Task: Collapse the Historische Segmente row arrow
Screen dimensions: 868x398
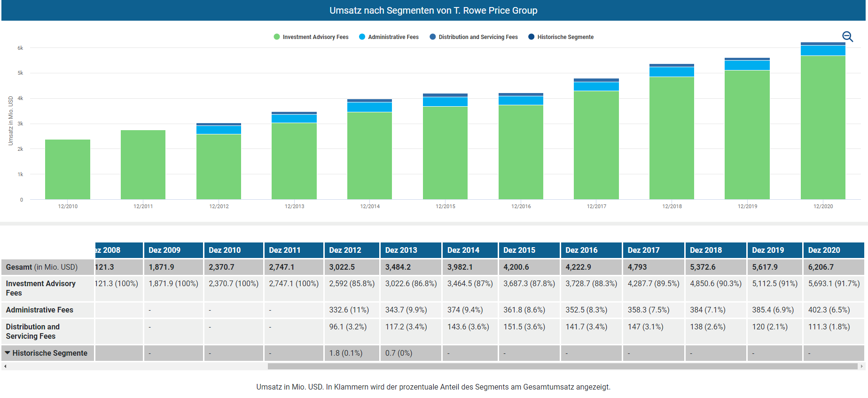Action: point(8,353)
